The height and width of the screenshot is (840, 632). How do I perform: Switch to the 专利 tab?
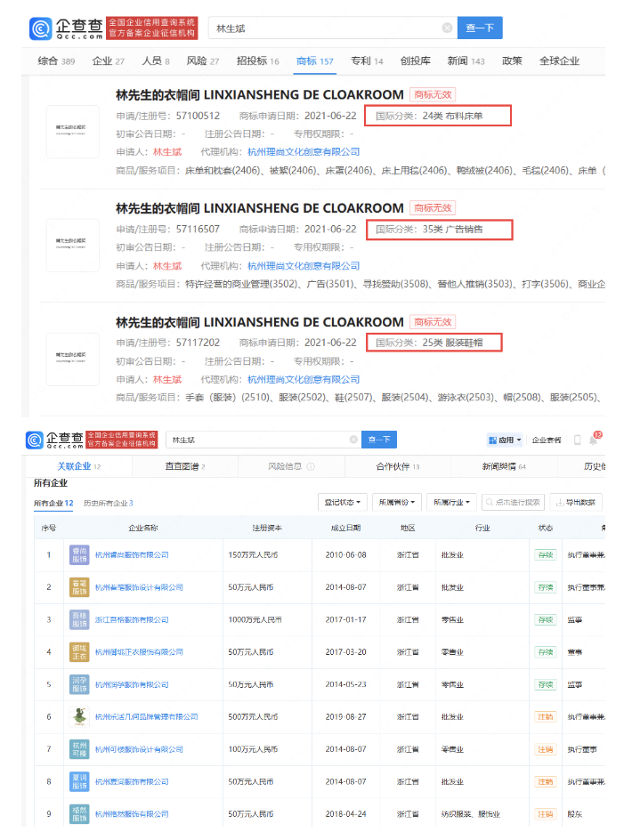point(366,61)
